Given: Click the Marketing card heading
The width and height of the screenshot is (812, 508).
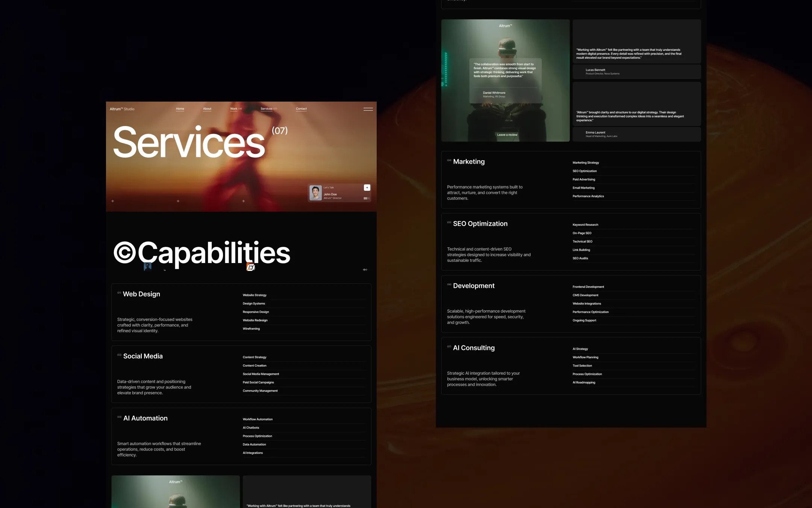Looking at the screenshot, I should [x=469, y=161].
